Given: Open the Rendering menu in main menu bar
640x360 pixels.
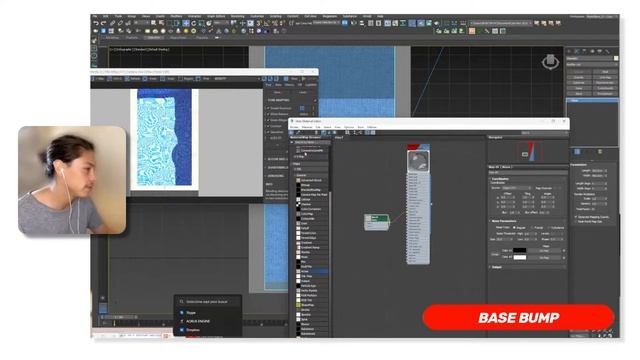Looking at the screenshot, I should click(x=238, y=17).
